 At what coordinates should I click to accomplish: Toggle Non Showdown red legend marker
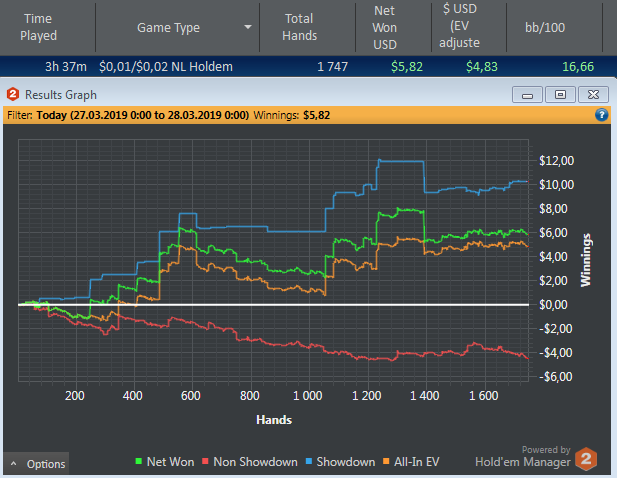click(x=205, y=461)
